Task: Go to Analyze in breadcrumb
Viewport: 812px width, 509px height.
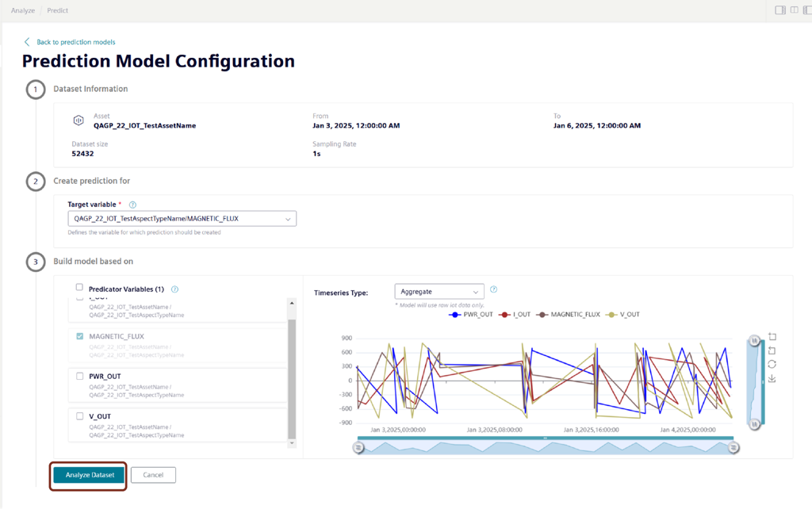Action: [22, 11]
